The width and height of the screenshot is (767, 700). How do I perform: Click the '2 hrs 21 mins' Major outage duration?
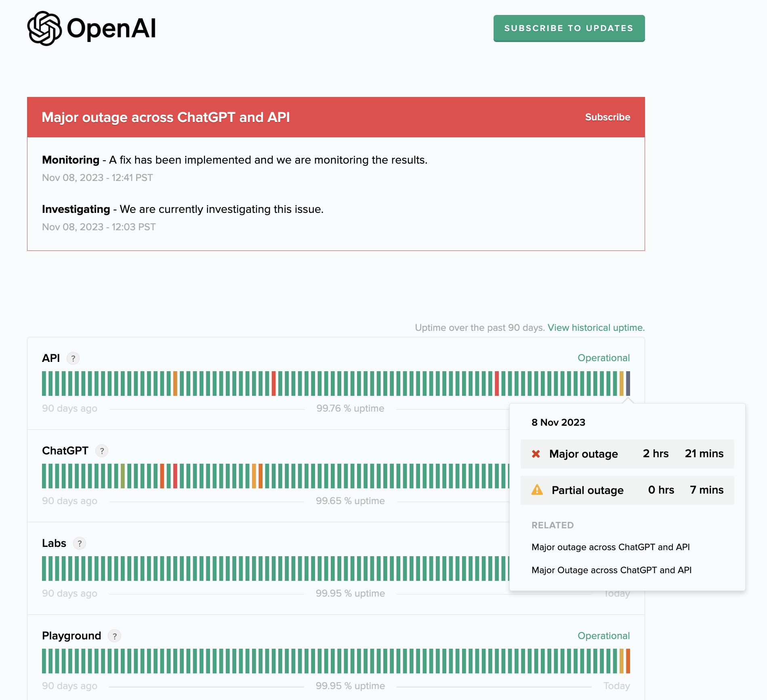tap(683, 454)
